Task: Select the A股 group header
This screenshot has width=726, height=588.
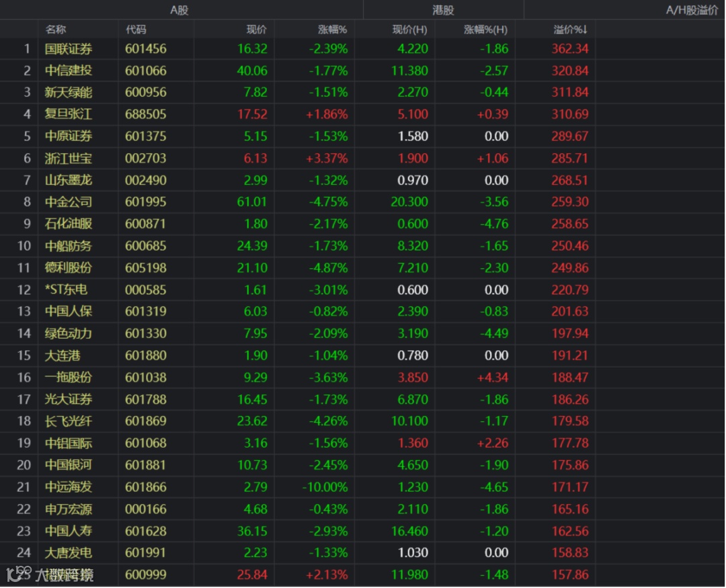Action: pos(179,10)
